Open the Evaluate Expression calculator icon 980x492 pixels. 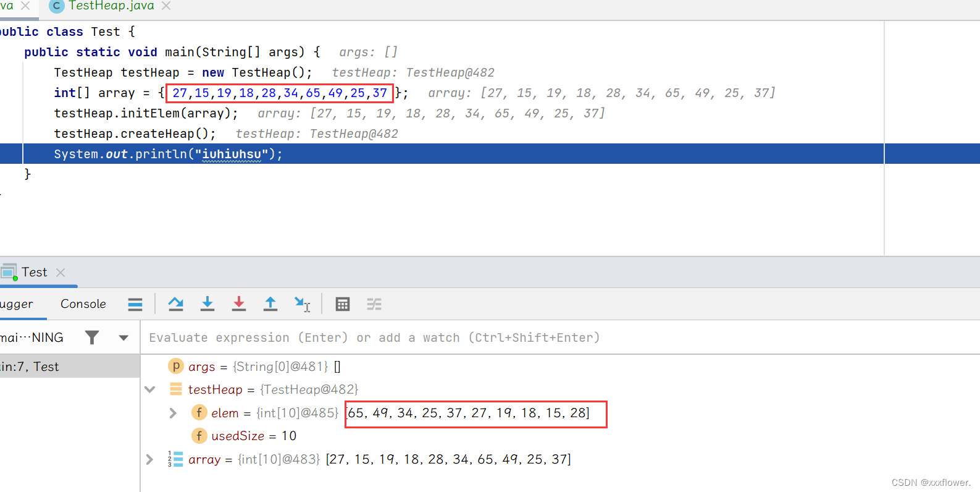343,304
